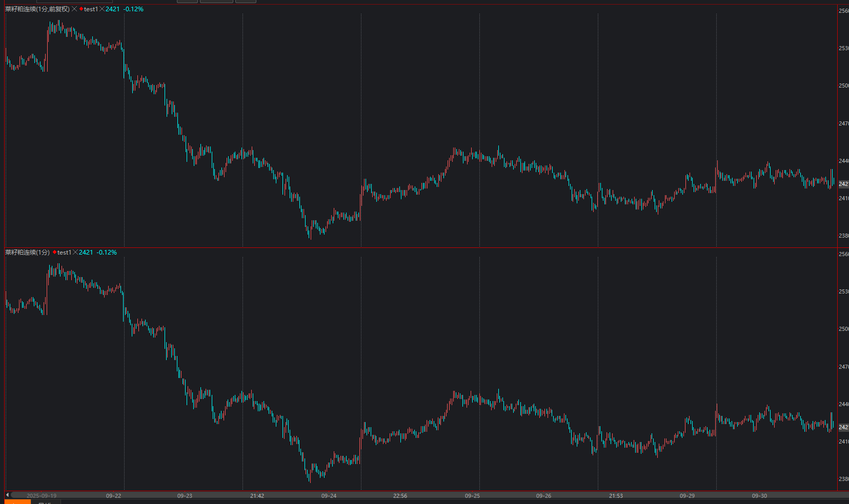The width and height of the screenshot is (849, 504).
Task: Click the X after the top chart's 前复权 title
Action: (x=74, y=9)
